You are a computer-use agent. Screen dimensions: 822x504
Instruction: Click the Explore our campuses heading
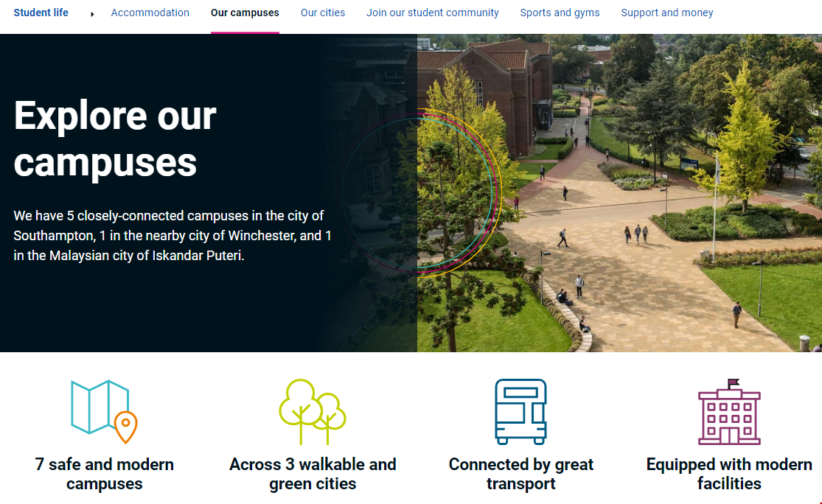115,139
